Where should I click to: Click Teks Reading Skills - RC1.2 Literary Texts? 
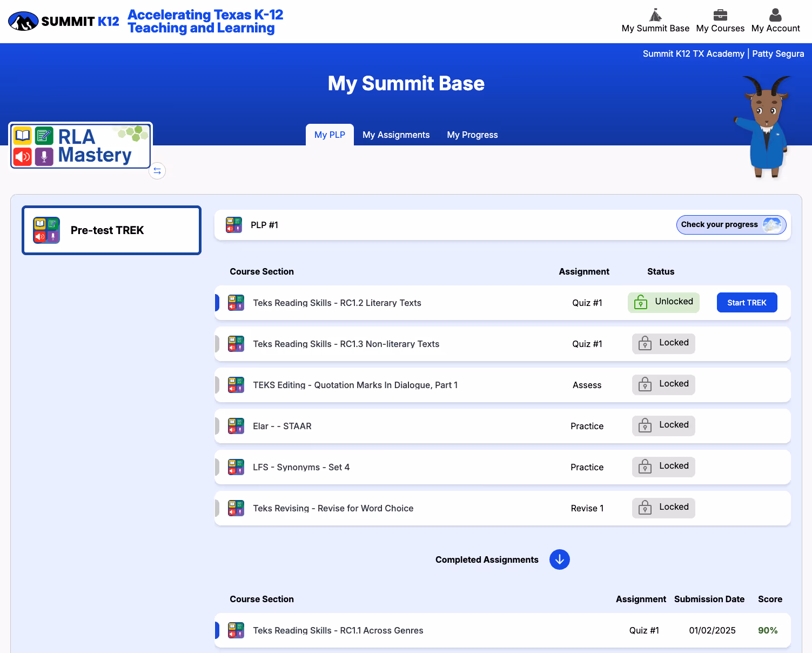337,303
